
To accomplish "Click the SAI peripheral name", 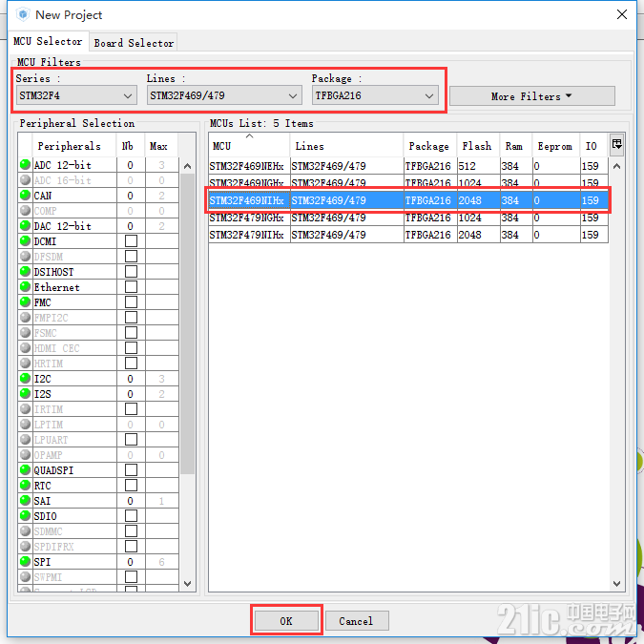I will 42,500.
